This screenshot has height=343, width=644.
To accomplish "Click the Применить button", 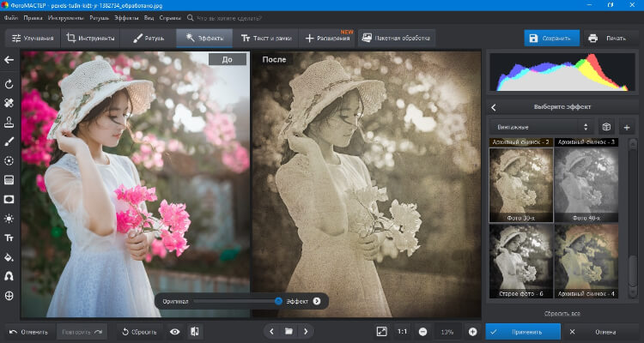I will click(x=523, y=331).
